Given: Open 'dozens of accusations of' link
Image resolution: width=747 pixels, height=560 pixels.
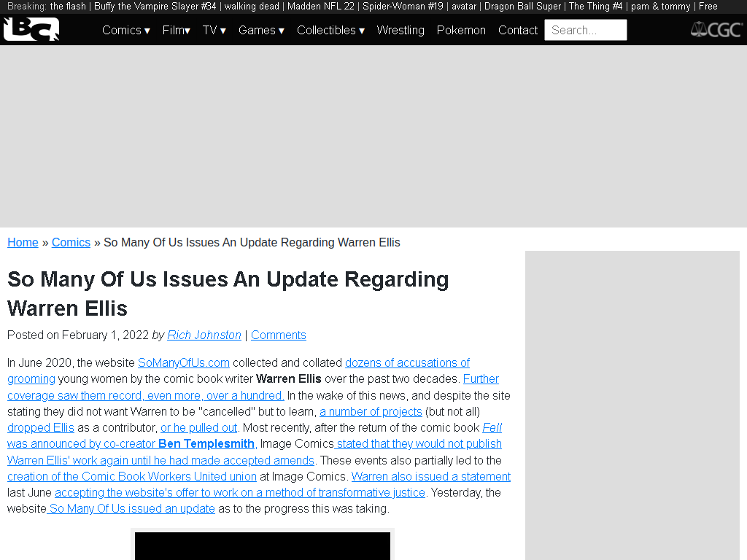Looking at the screenshot, I should [x=407, y=363].
